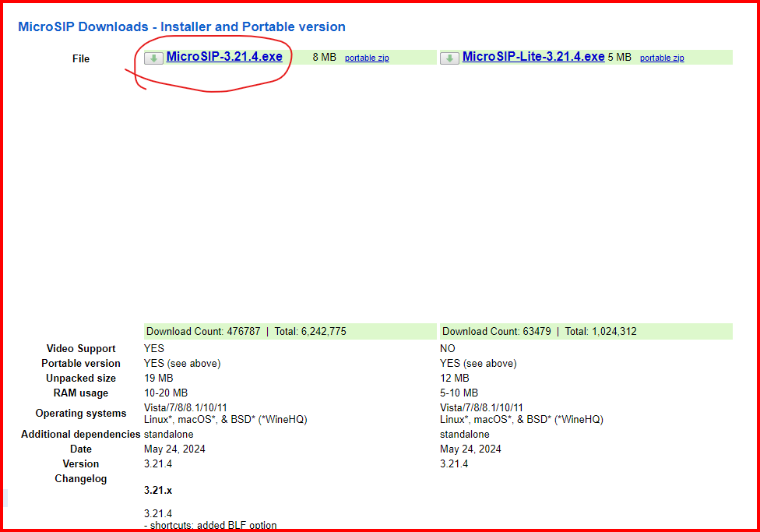Select the '10-20 MB' RAM usage value
The image size is (760, 532).
click(x=166, y=393)
